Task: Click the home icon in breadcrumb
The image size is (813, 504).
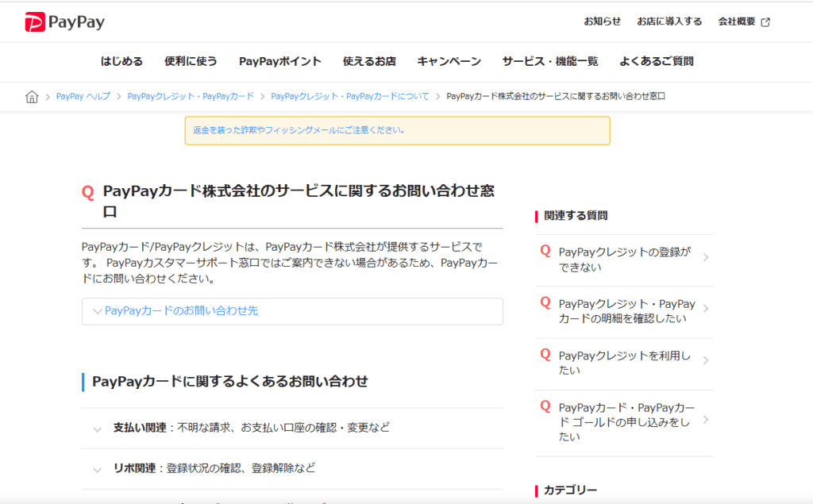Action: tap(32, 97)
